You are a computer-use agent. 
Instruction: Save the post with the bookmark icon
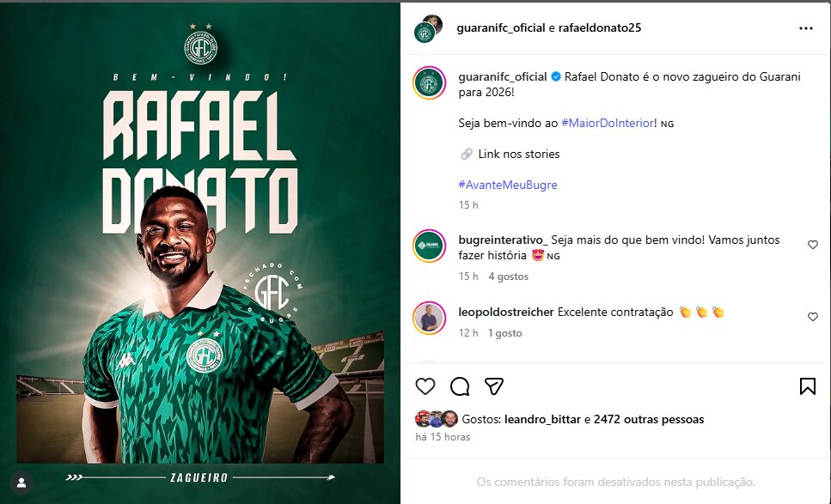click(x=808, y=386)
